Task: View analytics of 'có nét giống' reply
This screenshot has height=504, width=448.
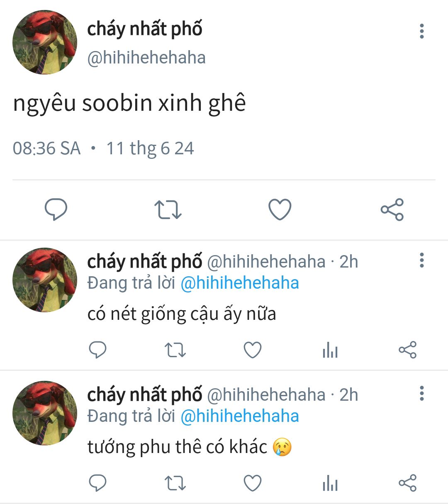Action: [330, 350]
